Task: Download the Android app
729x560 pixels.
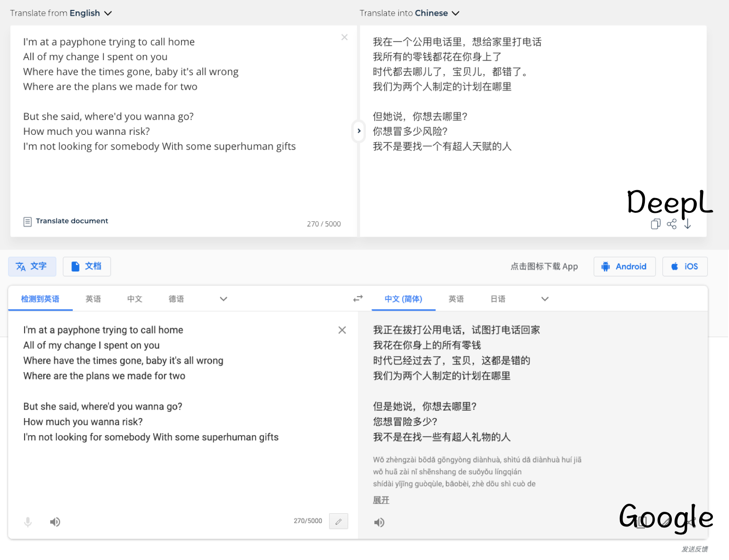Action: click(x=625, y=266)
